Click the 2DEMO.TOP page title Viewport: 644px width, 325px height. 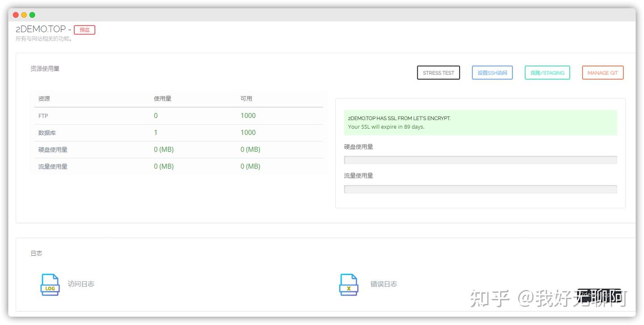(x=41, y=29)
